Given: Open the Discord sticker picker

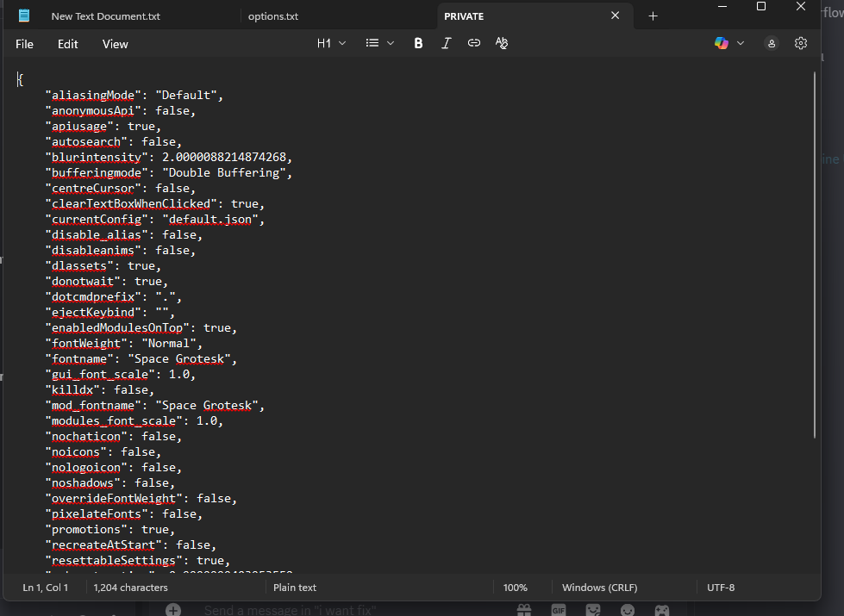Looking at the screenshot, I should (593, 610).
